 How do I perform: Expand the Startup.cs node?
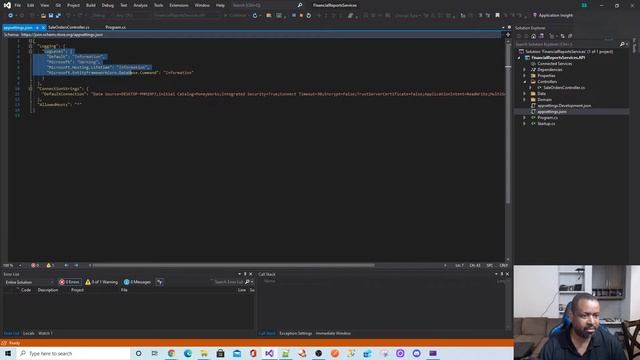coord(524,124)
